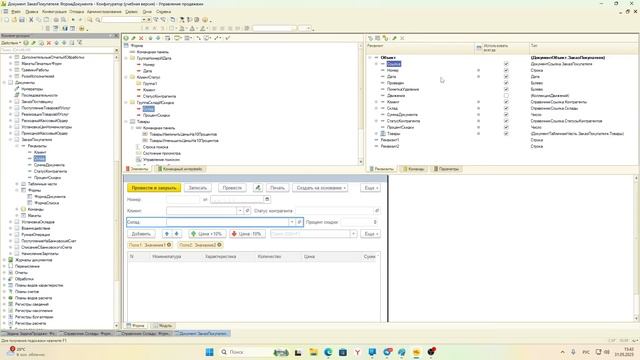The image size is (640, 360).
Task: Toggle the use-always checkbox for Ссылка row
Action: coord(506,64)
